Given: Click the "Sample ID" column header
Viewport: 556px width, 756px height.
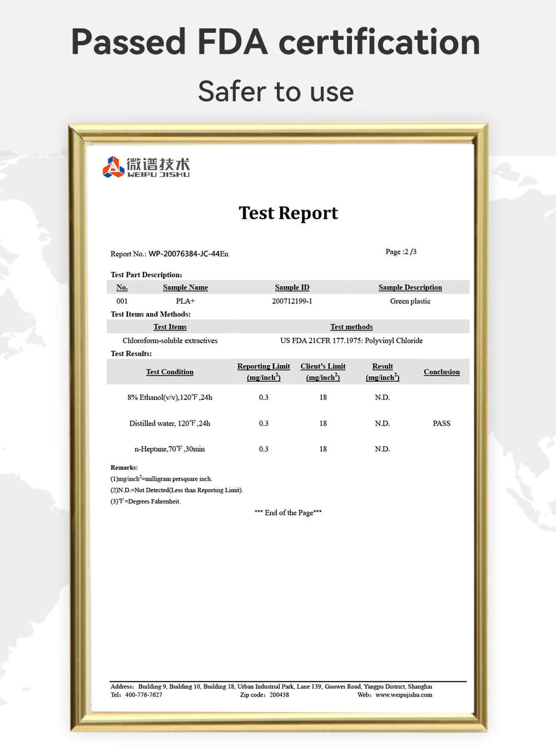Looking at the screenshot, I should 292,288.
